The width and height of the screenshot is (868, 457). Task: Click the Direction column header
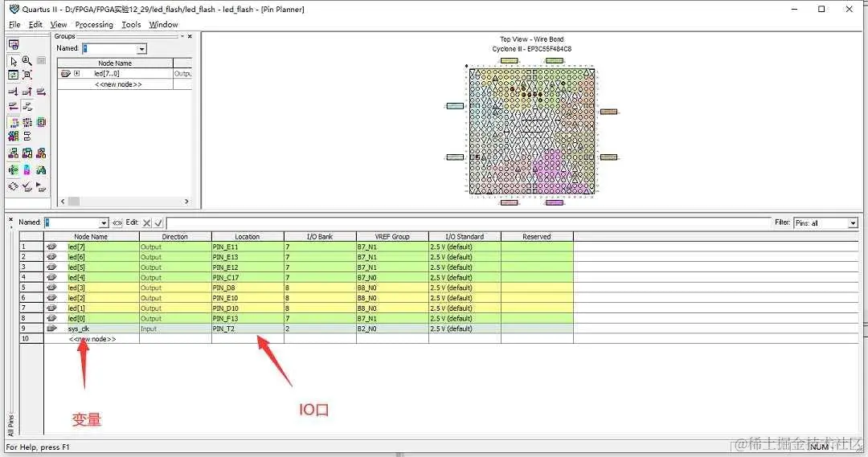175,237
